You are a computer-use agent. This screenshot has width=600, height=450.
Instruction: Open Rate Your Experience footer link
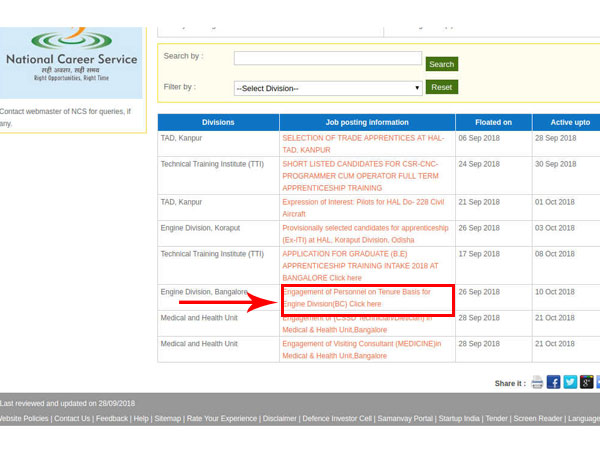pyautogui.click(x=222, y=419)
